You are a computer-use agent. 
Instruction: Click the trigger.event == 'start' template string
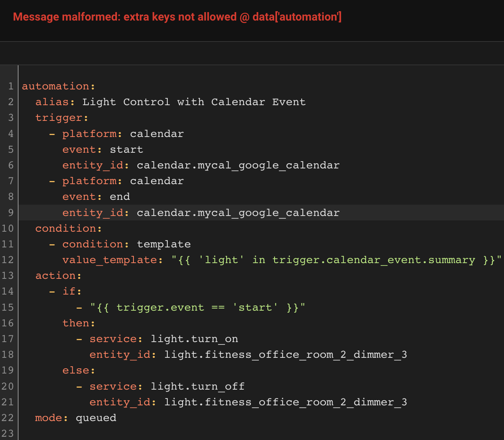(x=197, y=307)
